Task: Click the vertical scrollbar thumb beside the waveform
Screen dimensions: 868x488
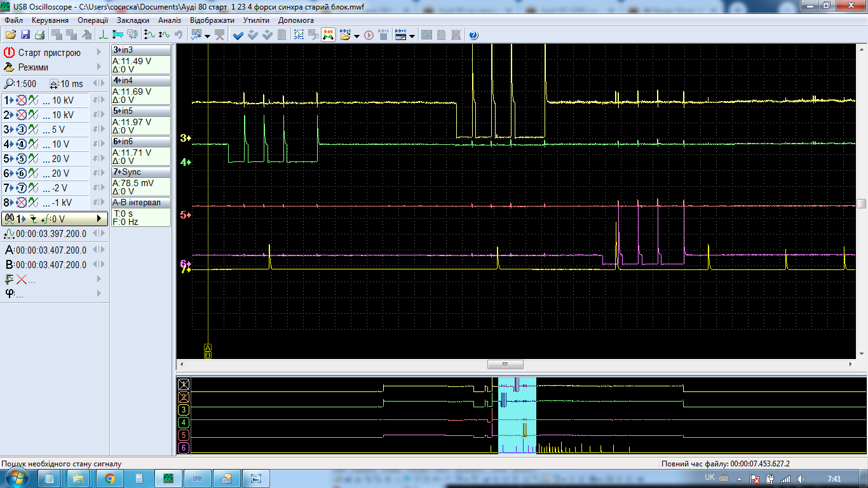Action: 861,203
